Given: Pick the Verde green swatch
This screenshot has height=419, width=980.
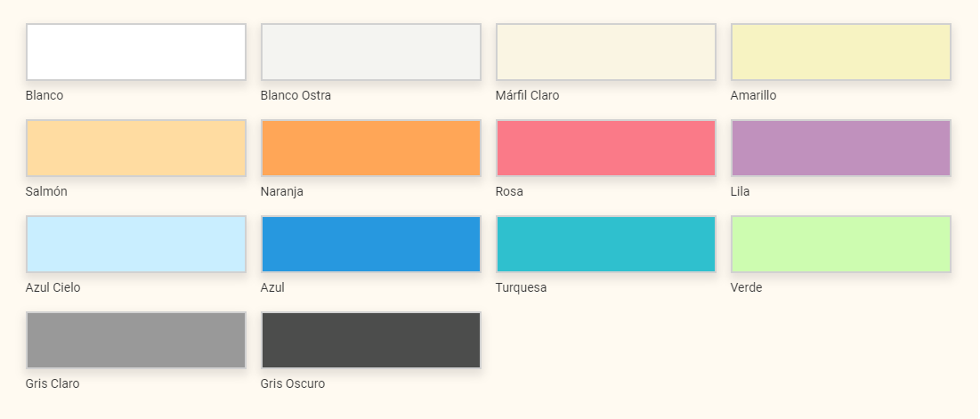Looking at the screenshot, I should pos(840,244).
